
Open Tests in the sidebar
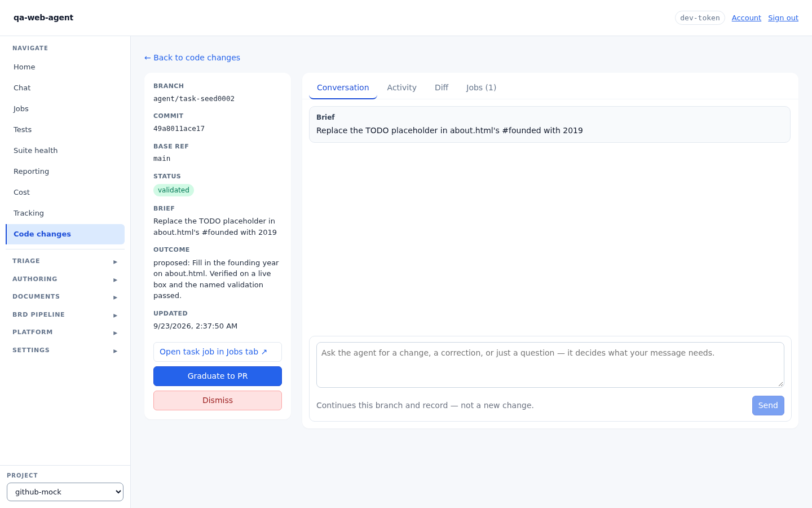[65, 129]
